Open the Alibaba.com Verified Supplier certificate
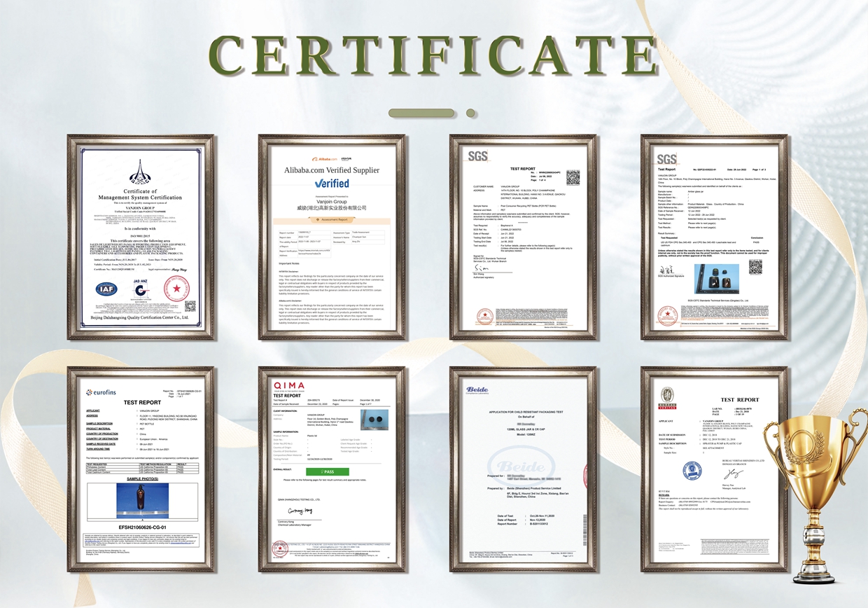This screenshot has height=608, width=868. tap(332, 237)
